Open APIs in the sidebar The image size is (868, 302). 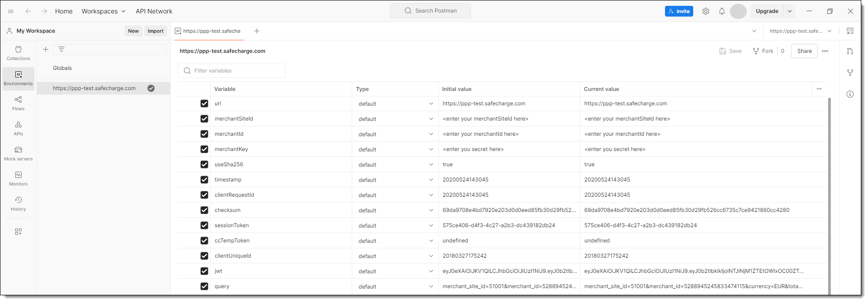pyautogui.click(x=18, y=128)
